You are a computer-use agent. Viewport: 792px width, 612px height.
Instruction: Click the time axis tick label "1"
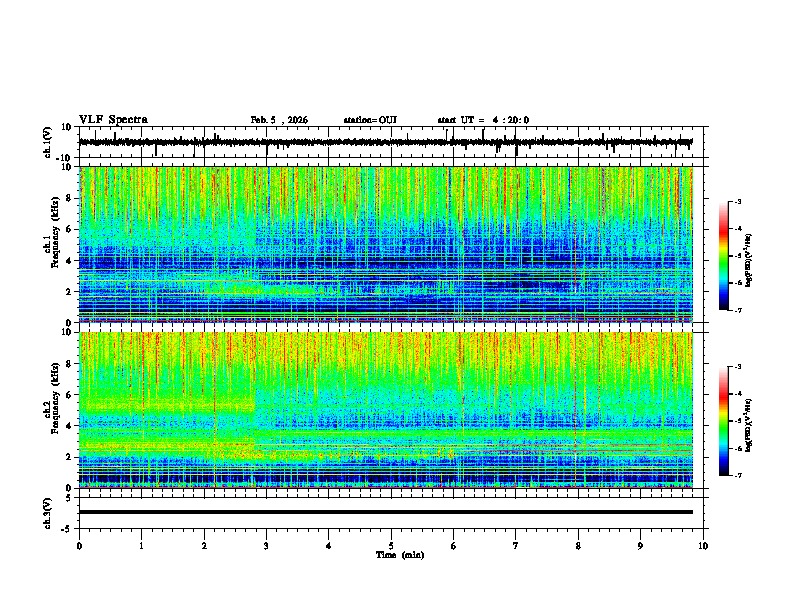click(x=142, y=545)
